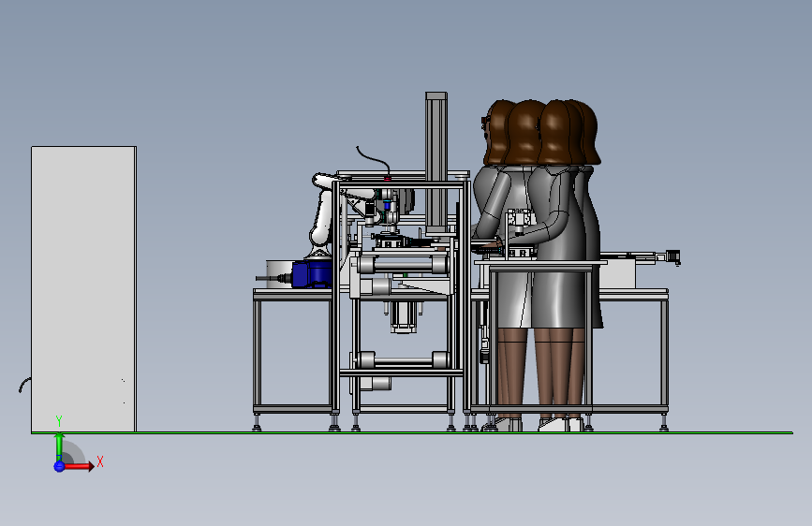Click the green Y axis arrow of triad

point(59,447)
